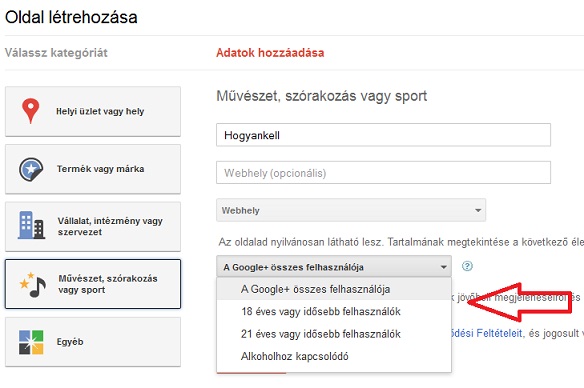Switch to Válassz kategóriát step

point(56,53)
